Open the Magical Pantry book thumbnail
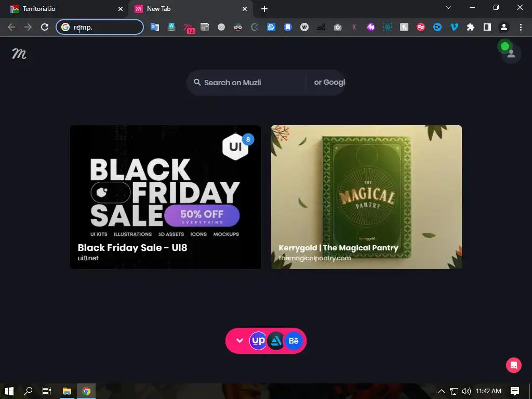 366,197
